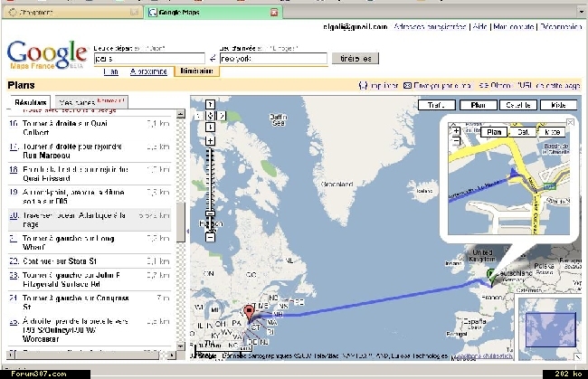Select Sat. view in the info bubble
This screenshot has height=379, width=588.
[523, 132]
